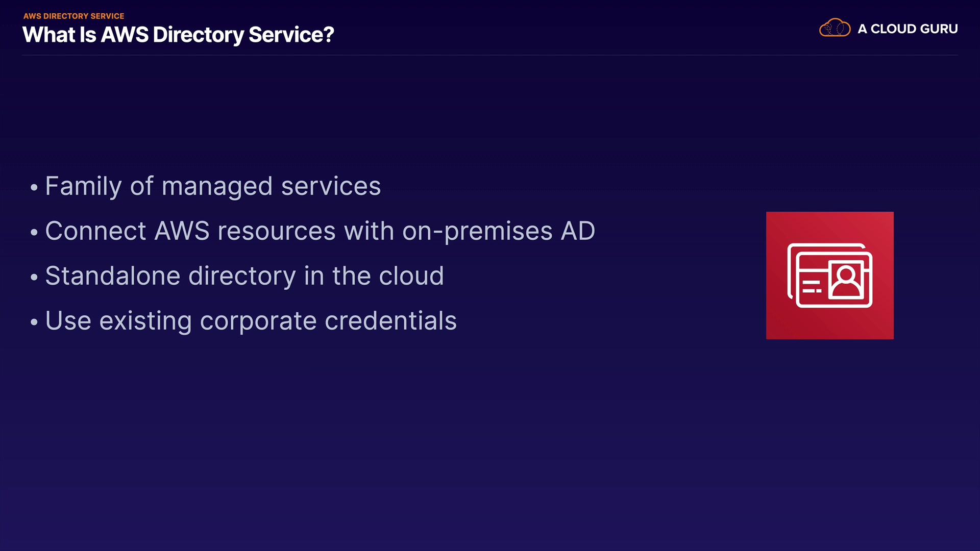The image size is (980, 551).
Task: Click the bullet dot before "Use existing corporate credentials"
Action: [34, 322]
